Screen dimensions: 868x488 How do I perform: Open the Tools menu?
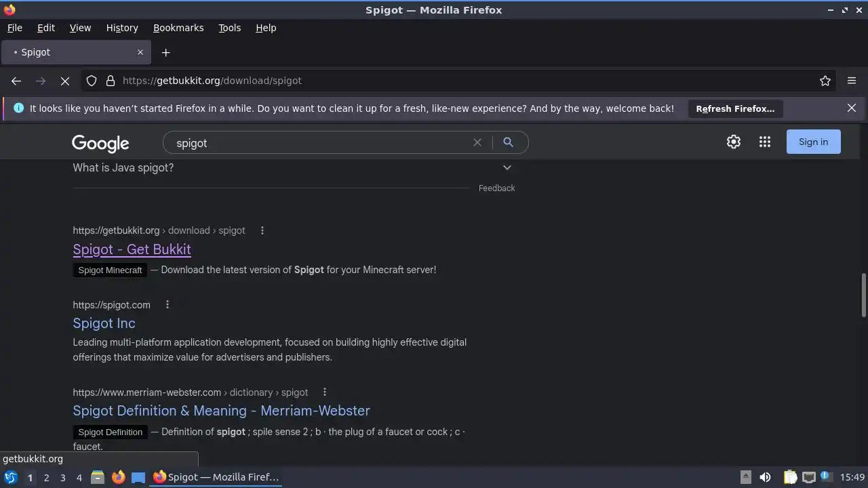tap(229, 28)
